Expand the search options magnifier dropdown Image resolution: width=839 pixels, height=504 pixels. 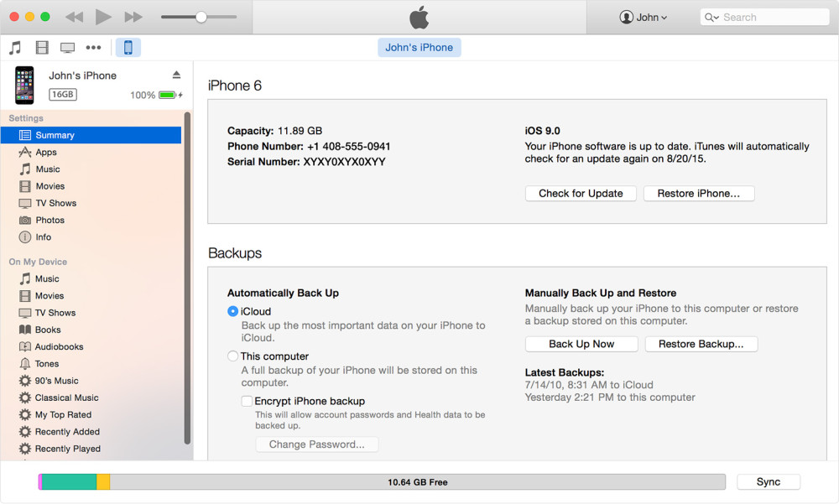711,17
